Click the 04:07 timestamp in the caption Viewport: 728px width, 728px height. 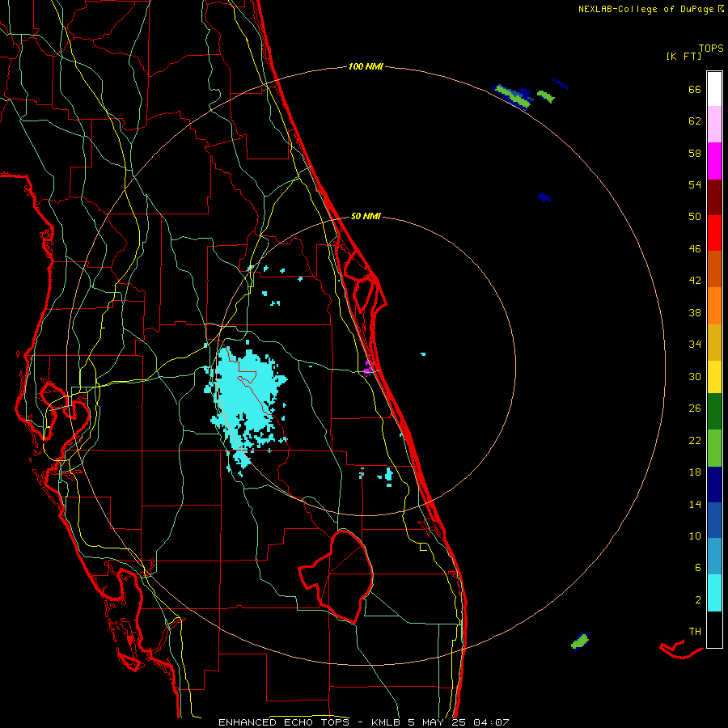click(x=491, y=722)
